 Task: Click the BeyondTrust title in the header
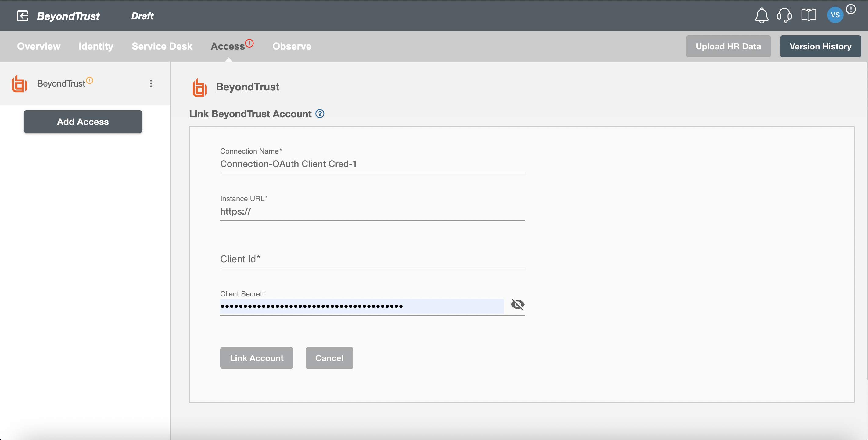[x=68, y=16]
